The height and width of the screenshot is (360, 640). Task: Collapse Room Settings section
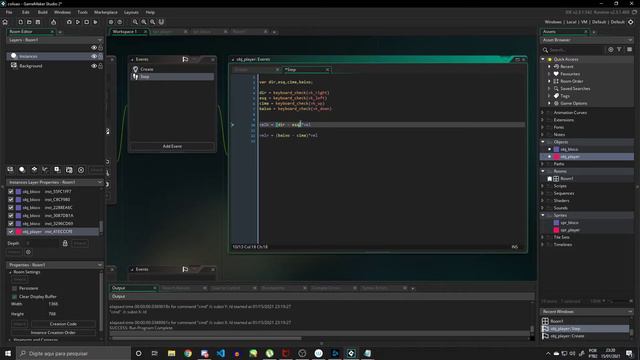tap(11, 272)
